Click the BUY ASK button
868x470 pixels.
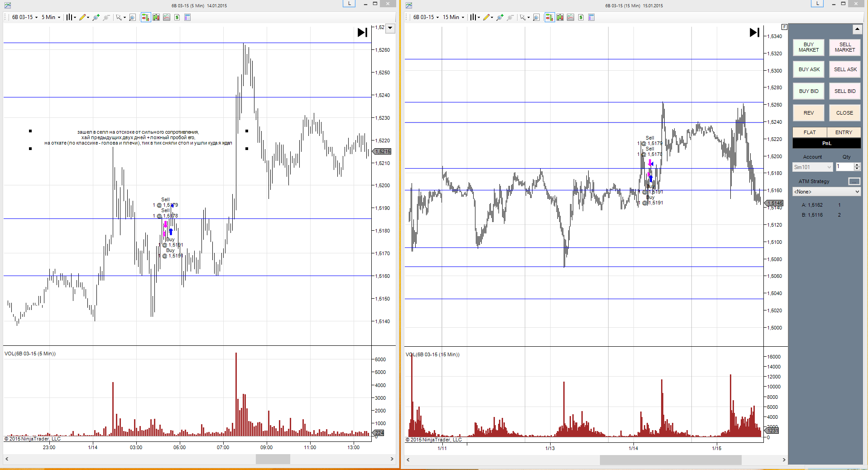809,69
